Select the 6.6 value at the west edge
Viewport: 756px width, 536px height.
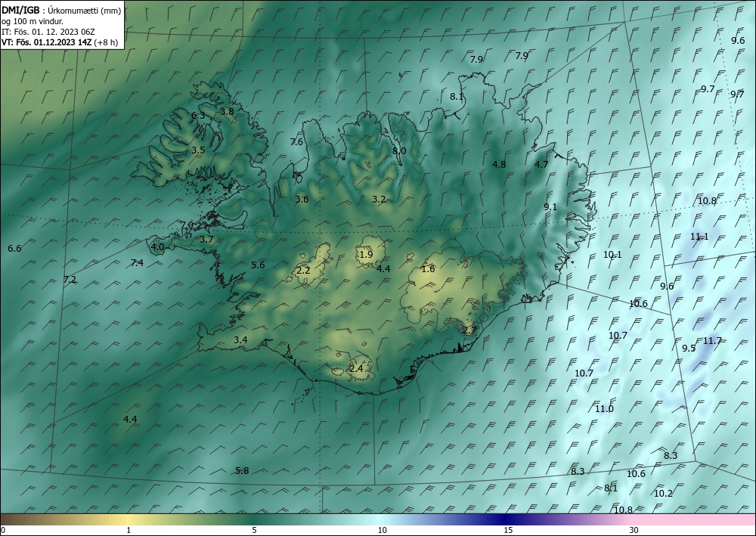14,249
